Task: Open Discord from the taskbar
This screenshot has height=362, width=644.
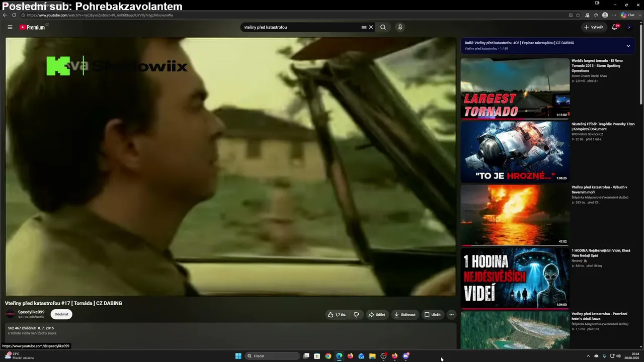Action: click(x=406, y=356)
